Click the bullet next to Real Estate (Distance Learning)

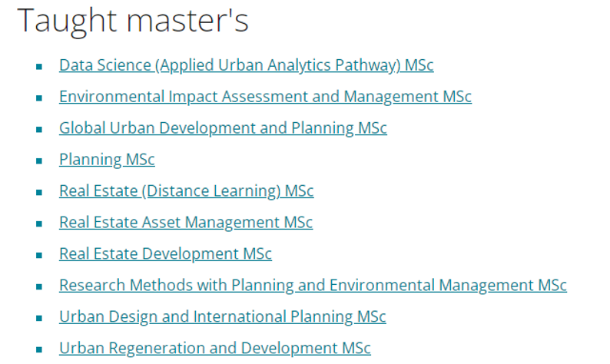(x=39, y=193)
